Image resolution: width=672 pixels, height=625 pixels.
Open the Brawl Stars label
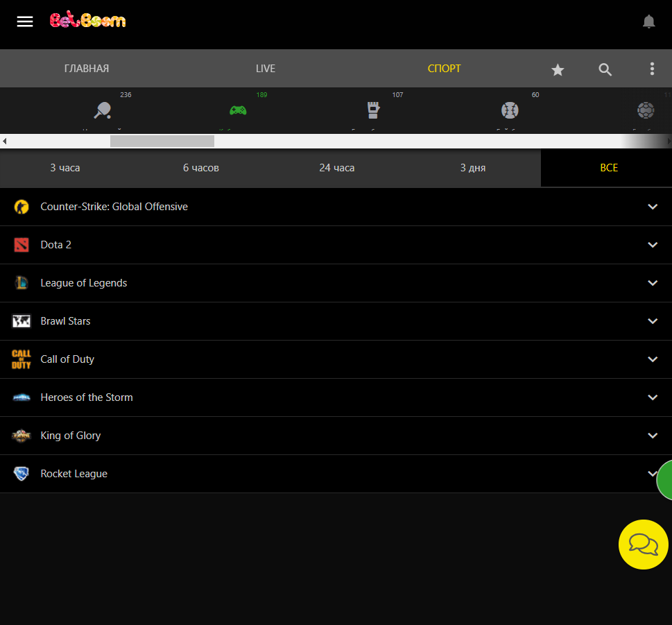[x=65, y=321]
